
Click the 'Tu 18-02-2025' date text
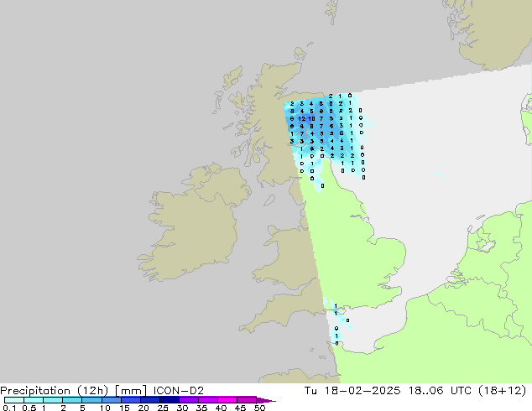[x=352, y=391]
